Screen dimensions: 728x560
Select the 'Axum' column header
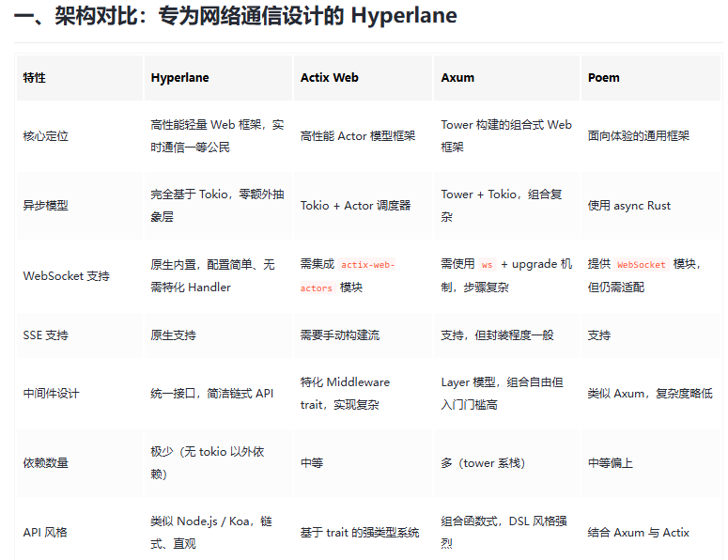point(506,78)
